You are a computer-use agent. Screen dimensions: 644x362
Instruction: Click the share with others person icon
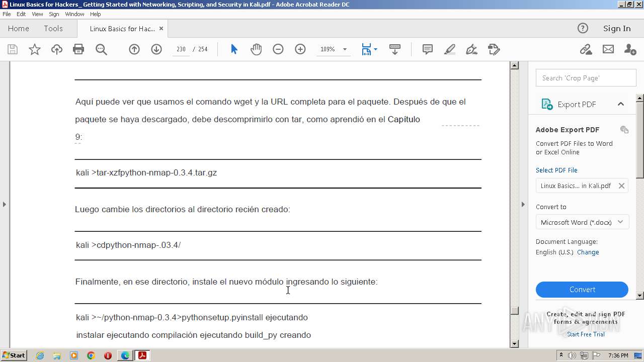pos(630,49)
